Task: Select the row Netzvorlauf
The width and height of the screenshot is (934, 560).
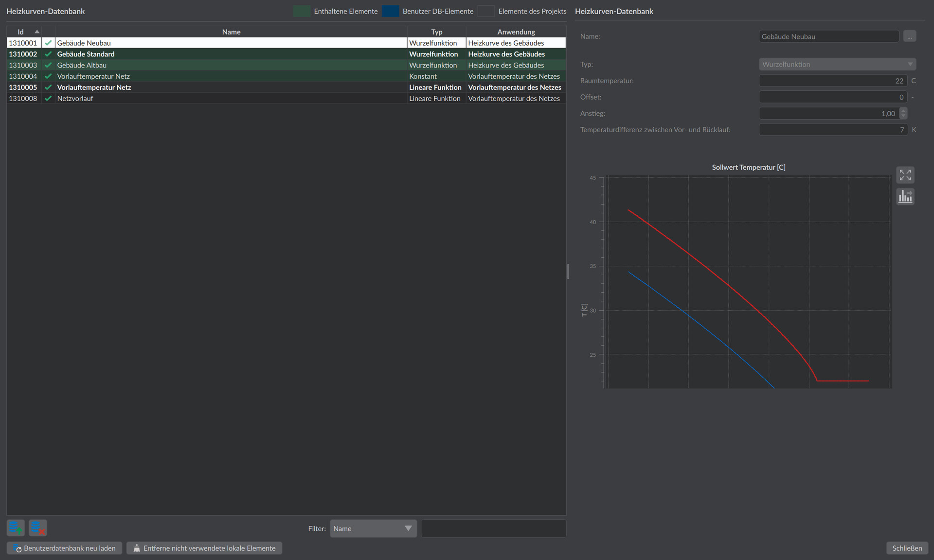Action: point(286,98)
